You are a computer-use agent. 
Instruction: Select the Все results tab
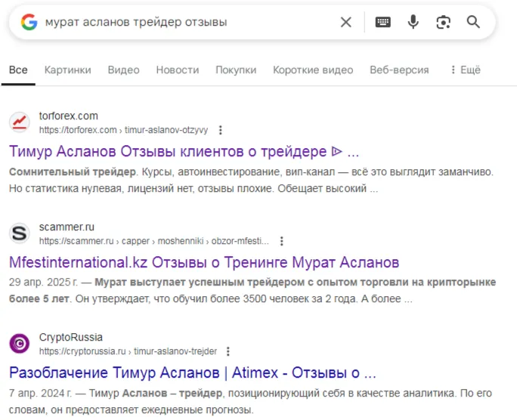[18, 69]
